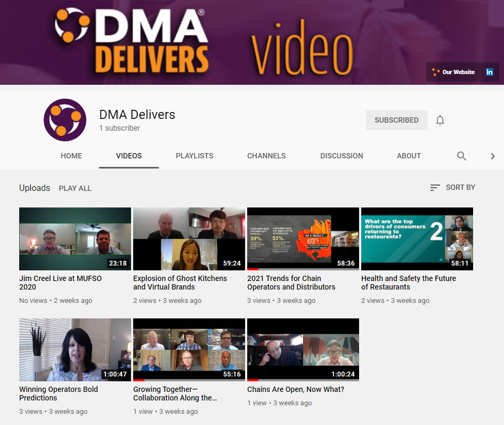This screenshot has height=425, width=504.
Task: Open Chains Are Open, Now What? title
Action: [x=296, y=389]
